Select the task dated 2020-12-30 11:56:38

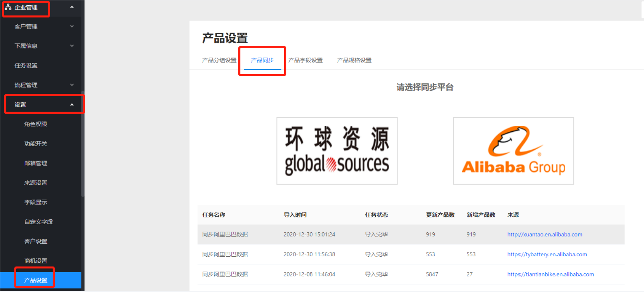(x=411, y=255)
